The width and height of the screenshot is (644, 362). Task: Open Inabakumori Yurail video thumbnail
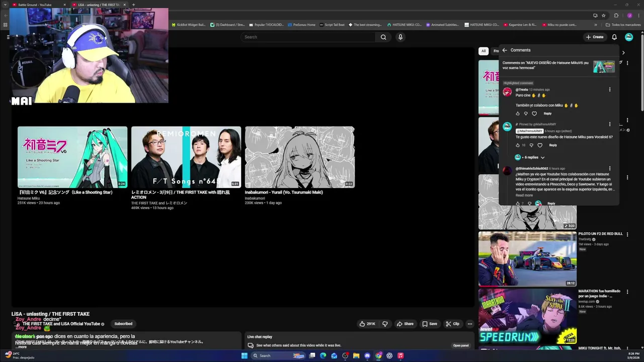click(300, 157)
